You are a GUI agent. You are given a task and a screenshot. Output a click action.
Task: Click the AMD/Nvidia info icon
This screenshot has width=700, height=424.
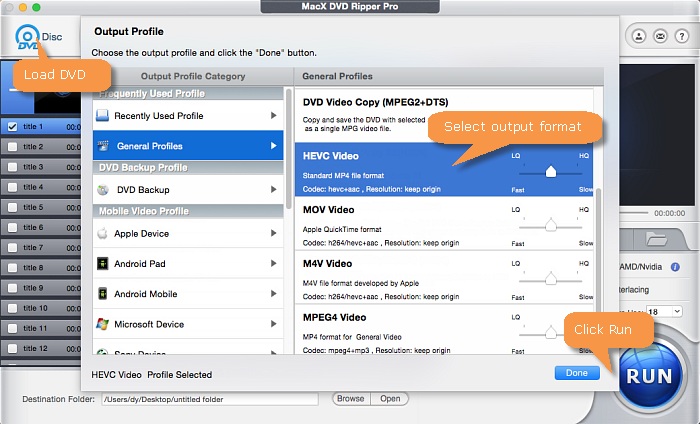675,267
